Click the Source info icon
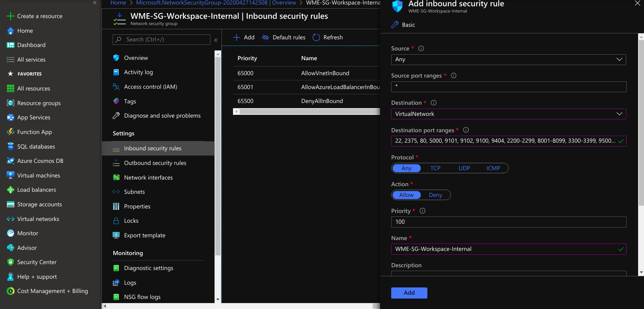644x309 pixels. (x=421, y=49)
